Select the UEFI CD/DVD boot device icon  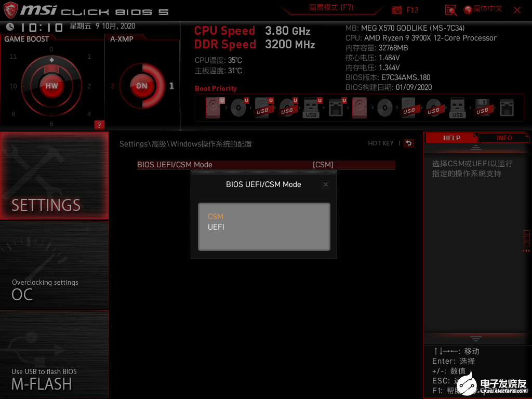pyautogui.click(x=239, y=108)
